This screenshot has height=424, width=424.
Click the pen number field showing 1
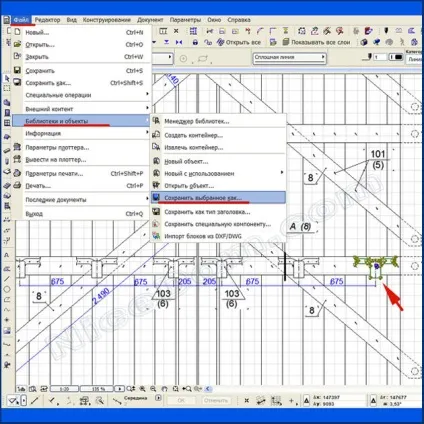click(x=379, y=57)
